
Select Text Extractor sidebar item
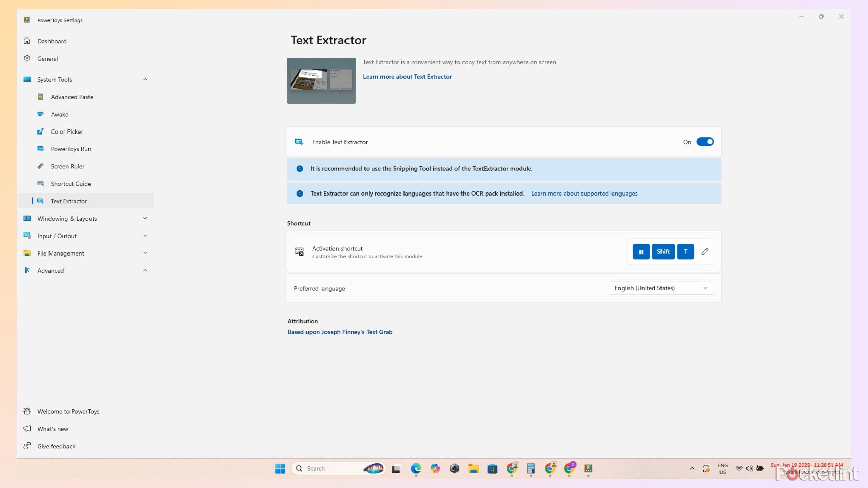86,201
